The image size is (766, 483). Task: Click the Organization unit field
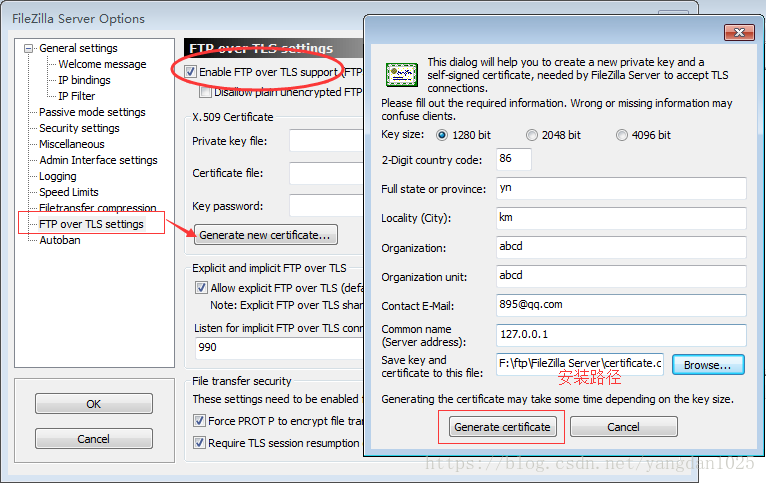[621, 276]
